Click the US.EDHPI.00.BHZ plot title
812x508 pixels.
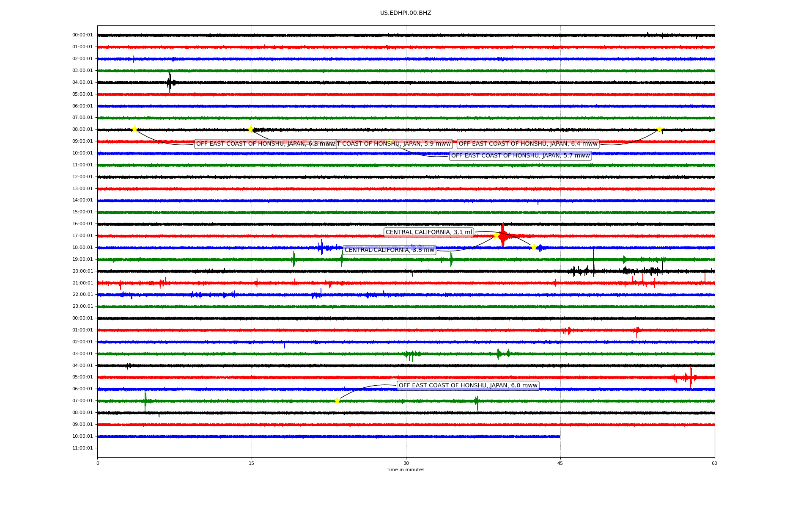pyautogui.click(x=406, y=13)
